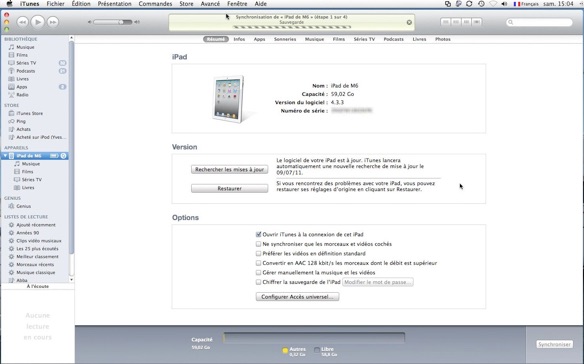Switch to the Sonneries tab
Viewport: 584px width, 364px height.
[x=285, y=39]
